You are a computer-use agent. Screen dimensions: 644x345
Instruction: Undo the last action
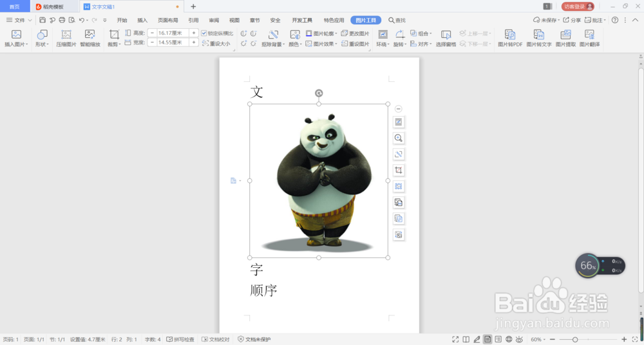tap(82, 20)
